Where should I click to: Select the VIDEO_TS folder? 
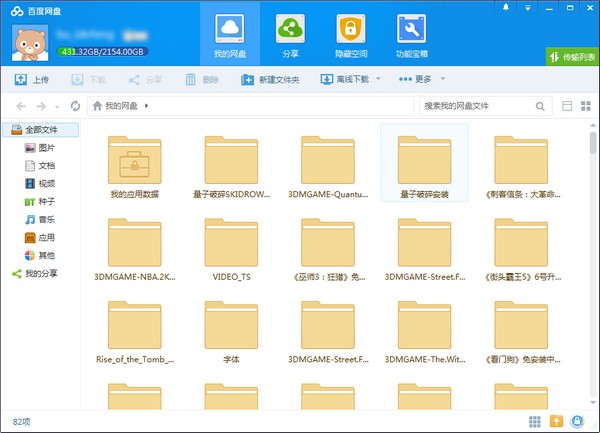pos(231,249)
